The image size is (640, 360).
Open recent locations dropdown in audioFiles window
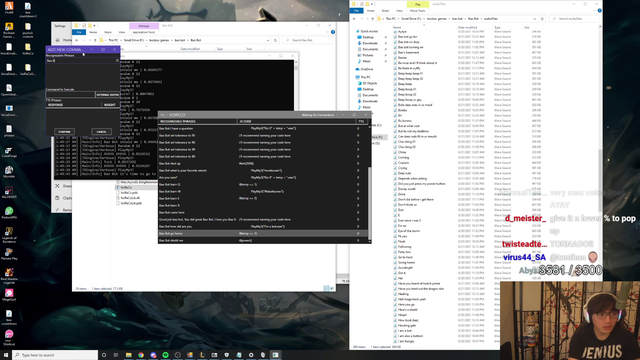[367, 19]
